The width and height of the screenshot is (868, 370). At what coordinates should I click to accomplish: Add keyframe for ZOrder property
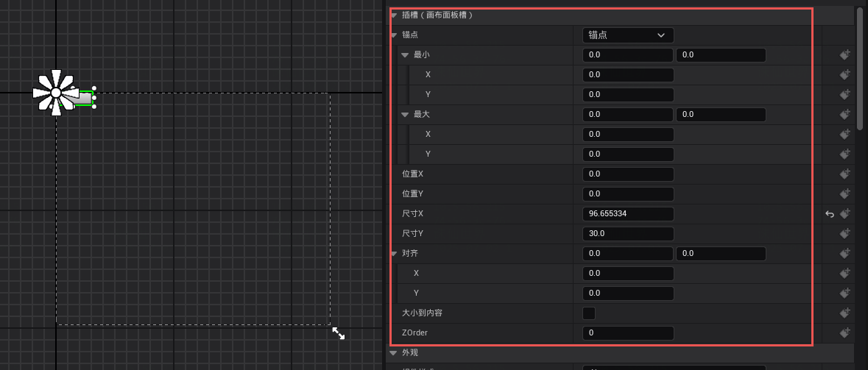click(844, 333)
